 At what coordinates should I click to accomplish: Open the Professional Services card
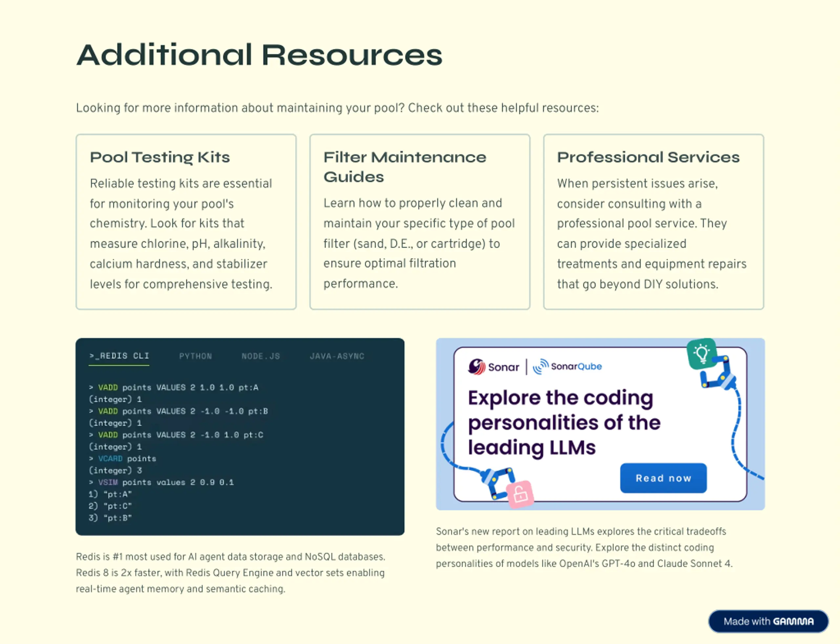click(x=653, y=221)
